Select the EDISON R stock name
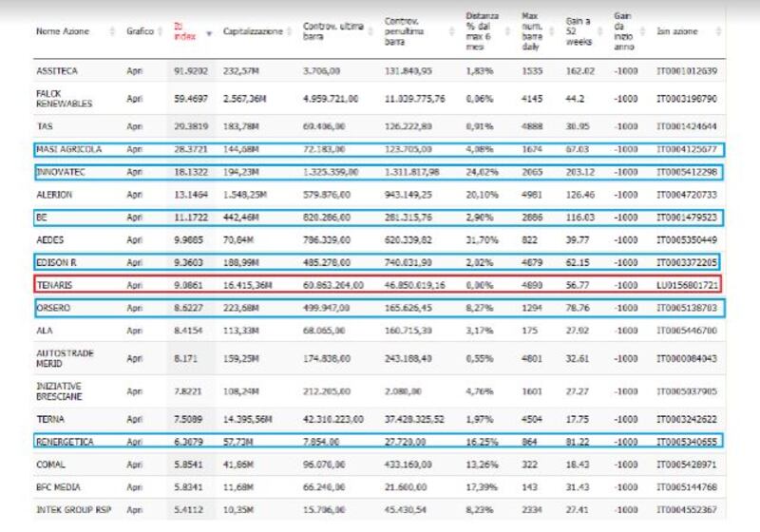Viewport: 760px width, 532px height. [56, 262]
